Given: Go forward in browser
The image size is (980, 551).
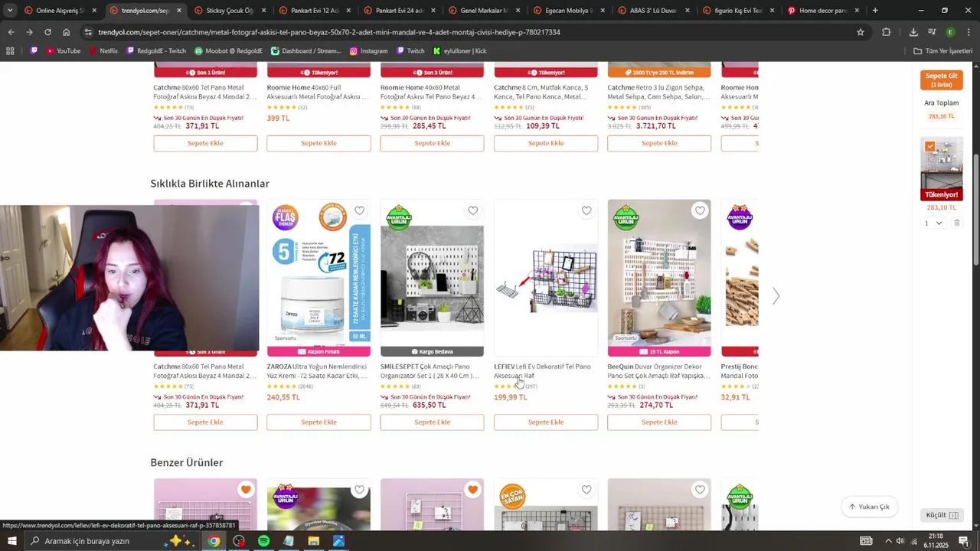Looking at the screenshot, I should (29, 32).
